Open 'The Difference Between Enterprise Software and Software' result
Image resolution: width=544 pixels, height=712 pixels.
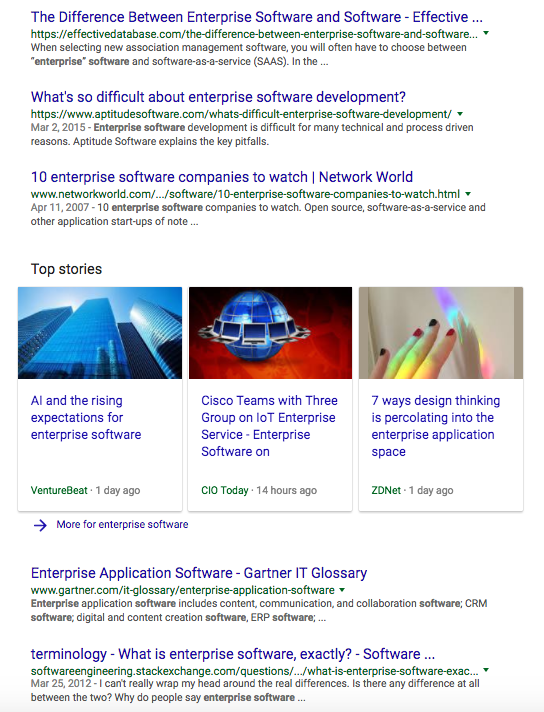pos(257,17)
